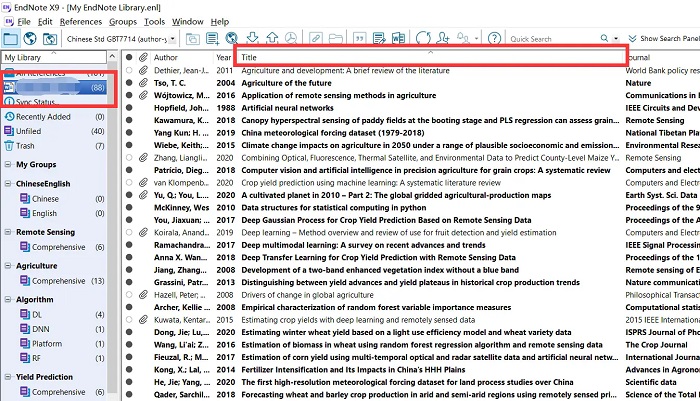This screenshot has height=401, width=700.
Task: Click the Open File folder toolbar icon
Action: [335, 38]
